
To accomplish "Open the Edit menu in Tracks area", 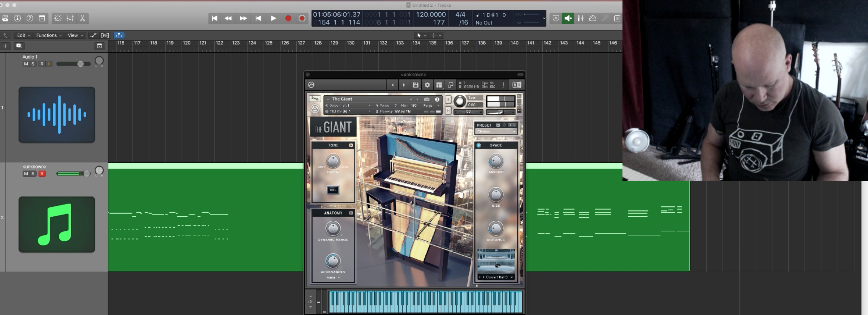I will pos(24,35).
